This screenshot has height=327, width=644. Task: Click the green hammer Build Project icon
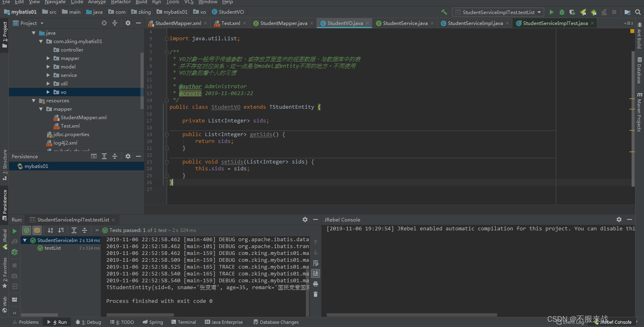click(x=444, y=12)
